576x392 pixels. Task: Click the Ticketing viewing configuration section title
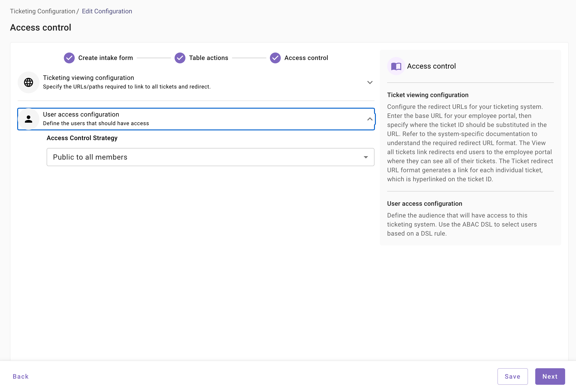(x=89, y=78)
